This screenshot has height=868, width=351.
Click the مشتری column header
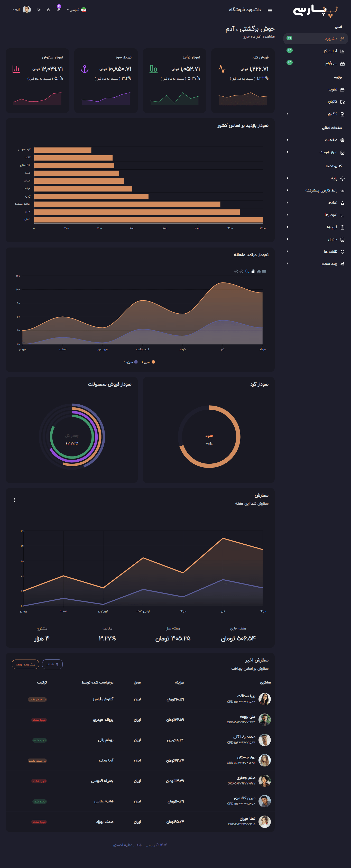[265, 682]
